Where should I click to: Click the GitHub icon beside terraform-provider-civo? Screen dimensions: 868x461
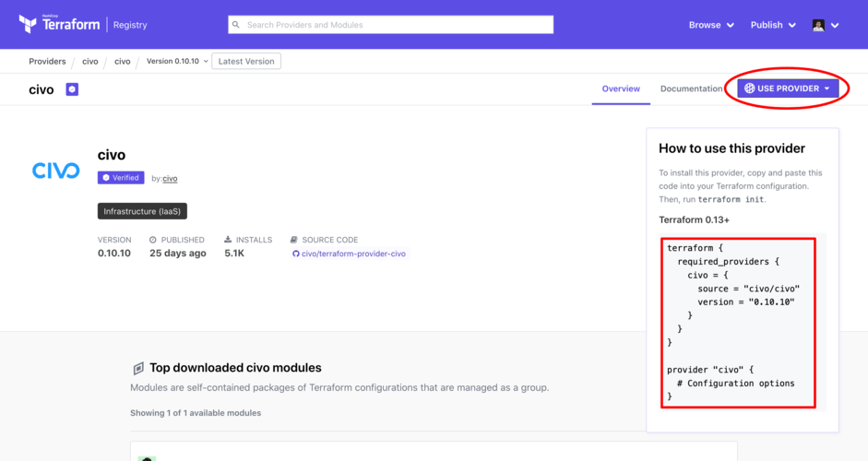pos(295,254)
